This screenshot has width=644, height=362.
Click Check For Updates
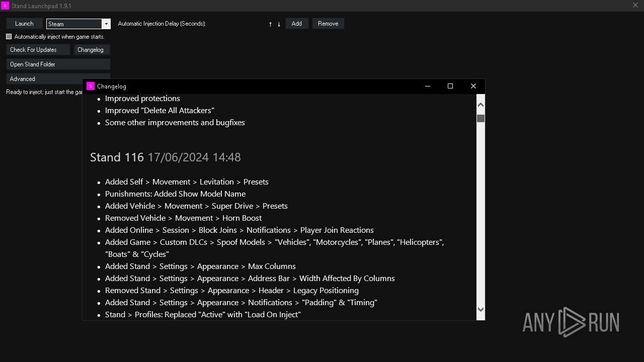(x=38, y=50)
